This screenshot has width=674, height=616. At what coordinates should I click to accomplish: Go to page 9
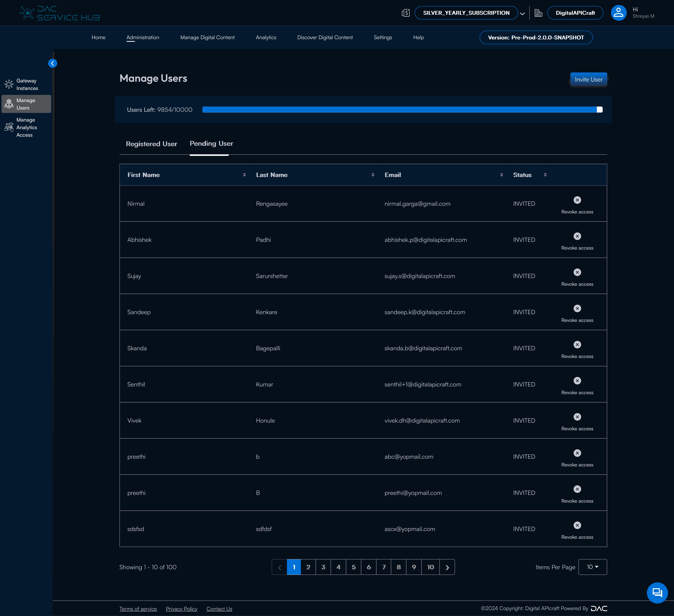[414, 567]
